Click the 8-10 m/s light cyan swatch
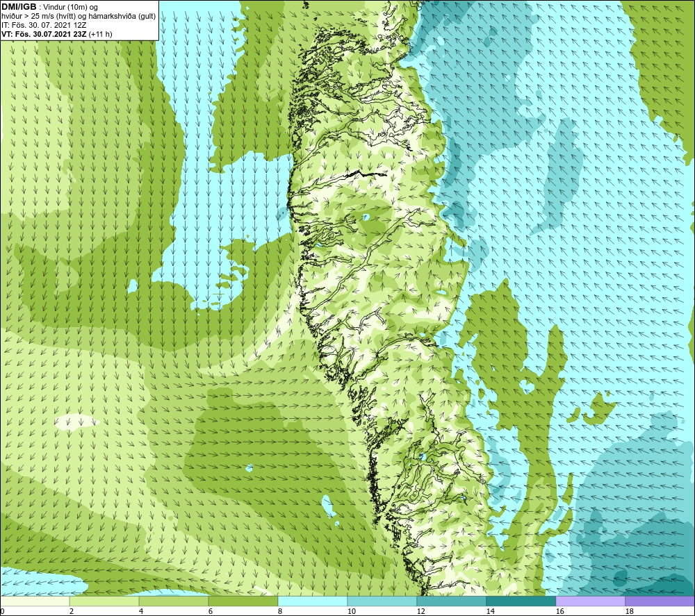The width and height of the screenshot is (695, 616). 313,601
